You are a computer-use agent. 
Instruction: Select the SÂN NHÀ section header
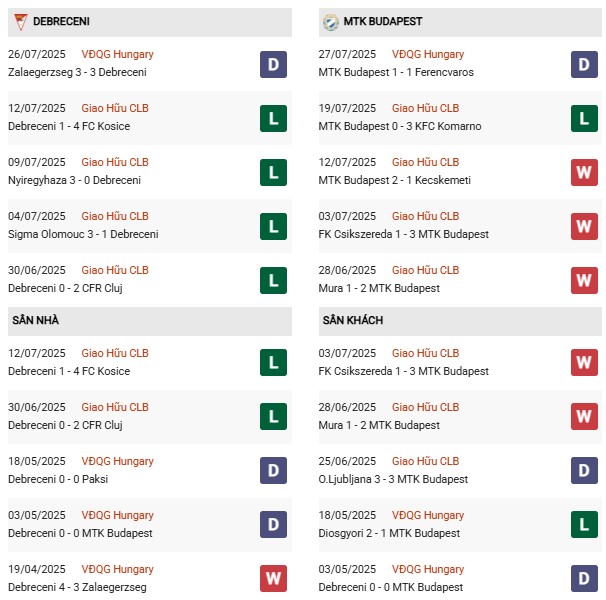coord(36,320)
